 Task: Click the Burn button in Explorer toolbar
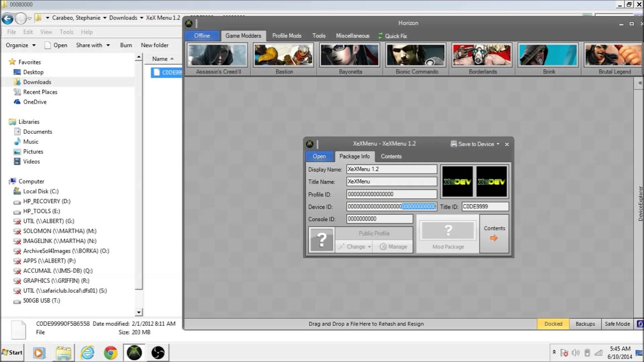(x=126, y=45)
